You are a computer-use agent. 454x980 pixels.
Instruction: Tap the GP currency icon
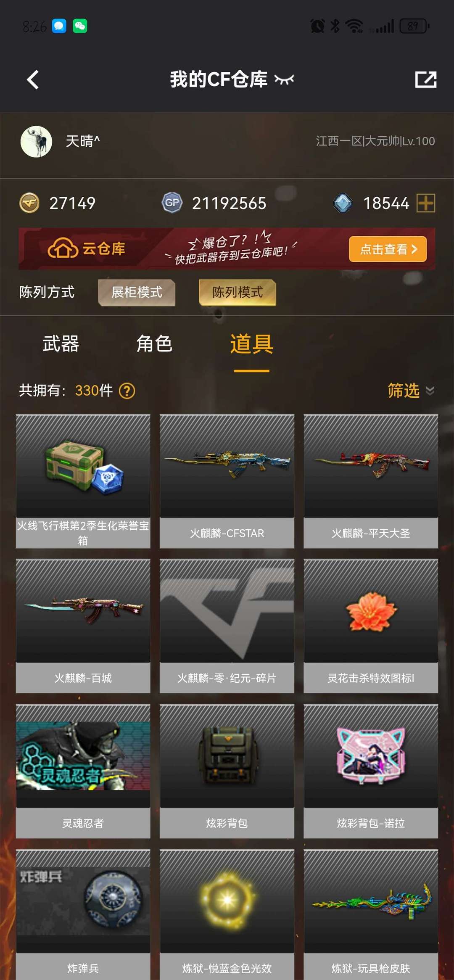[172, 203]
